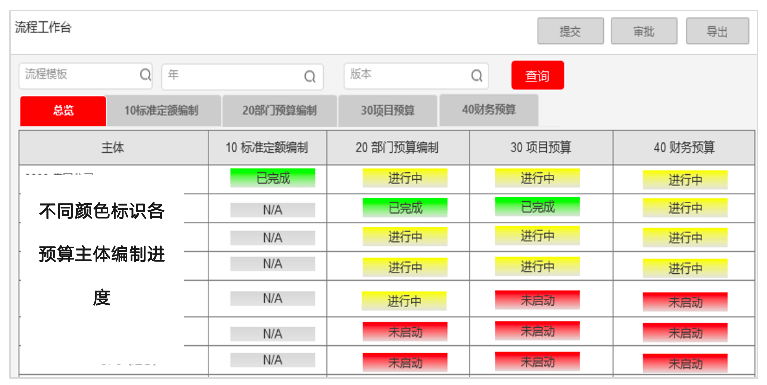This screenshot has height=385, width=767.
Task: Click 进行中 under 30 项目预算 in first row
Action: pos(537,178)
